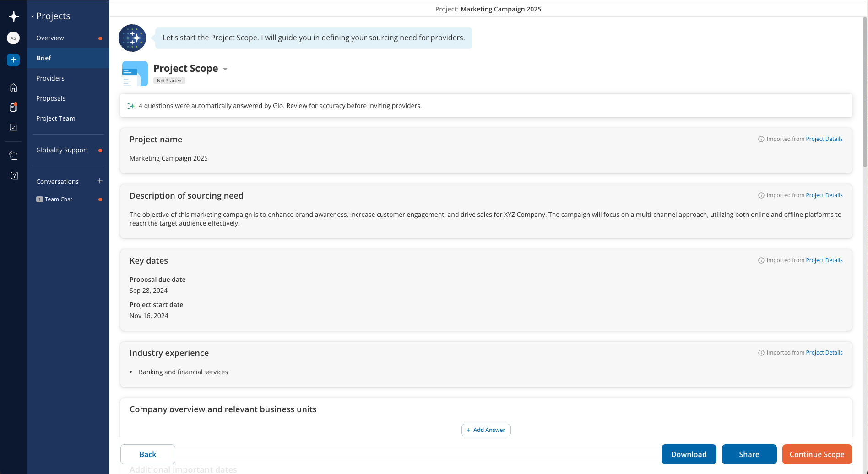Add a new conversation with plus icon
The width and height of the screenshot is (868, 474).
(x=100, y=181)
